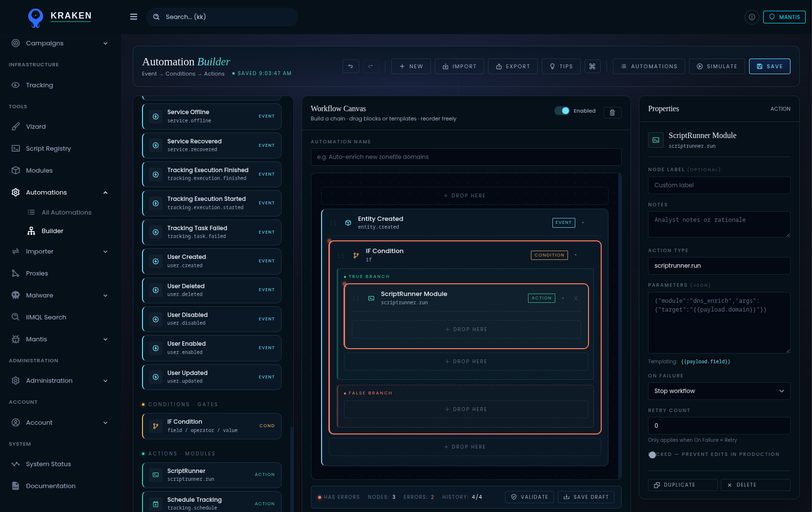Remove ScriptRunner Module node with X
The height and width of the screenshot is (512, 812).
point(576,298)
